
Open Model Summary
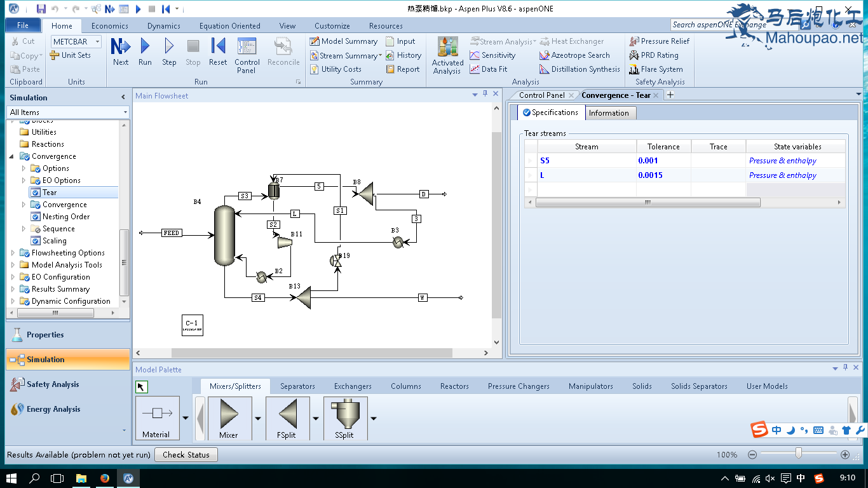[344, 41]
